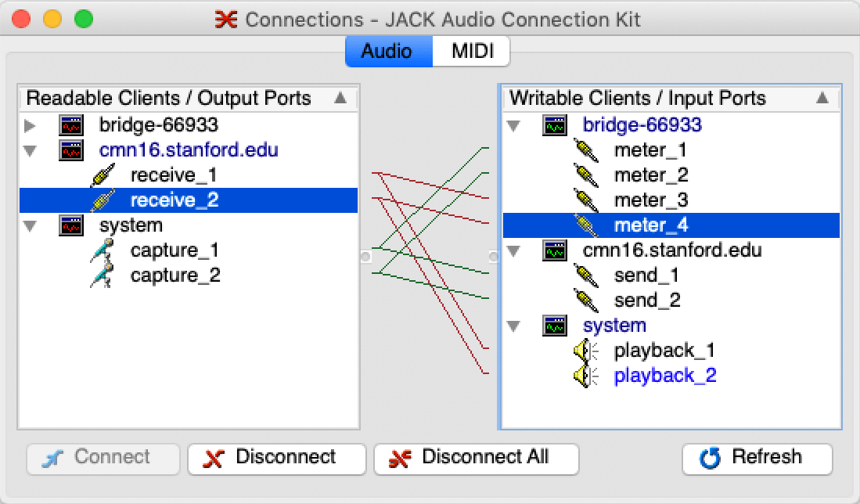The image size is (860, 504).
Task: Click the Connect button
Action: tap(103, 459)
